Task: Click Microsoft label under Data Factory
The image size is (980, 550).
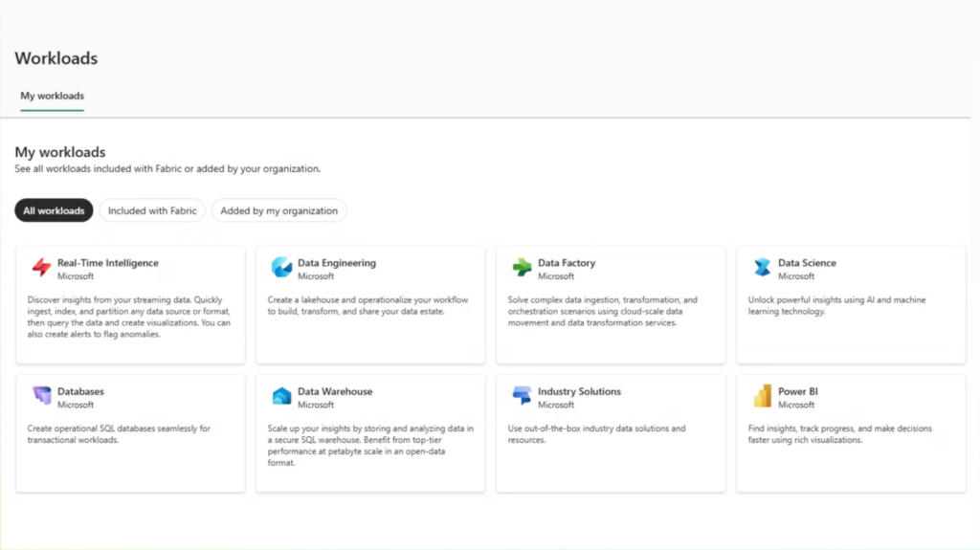Action: click(556, 276)
